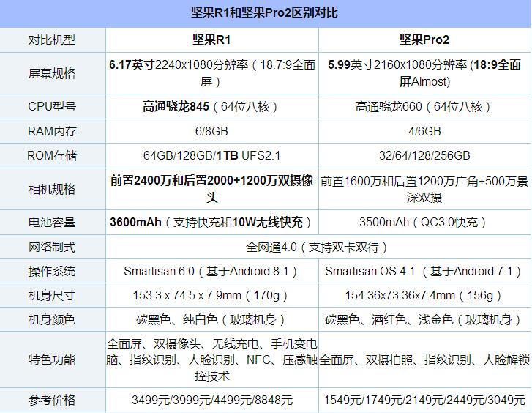Image resolution: width=532 pixels, height=413 pixels.
Task: Select the 对比机型 row header
Action: [52, 40]
